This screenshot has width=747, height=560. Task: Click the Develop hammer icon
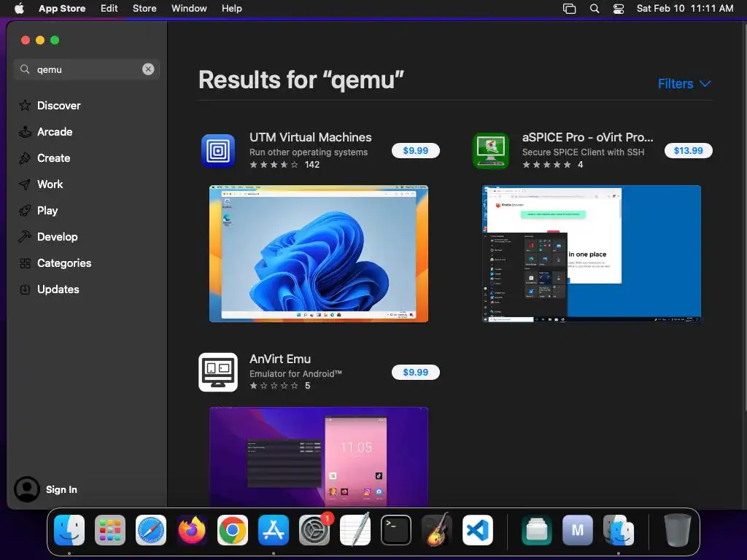[25, 237]
